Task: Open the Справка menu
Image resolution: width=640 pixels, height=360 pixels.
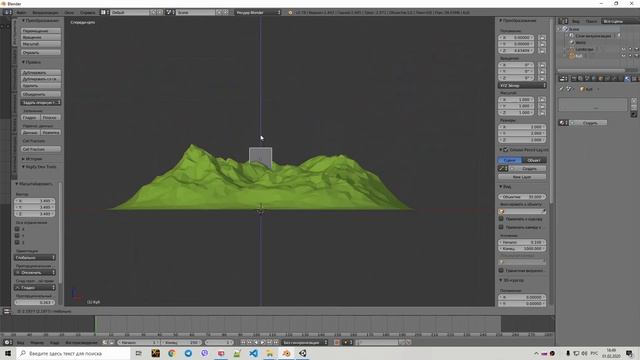Action: pyautogui.click(x=88, y=12)
